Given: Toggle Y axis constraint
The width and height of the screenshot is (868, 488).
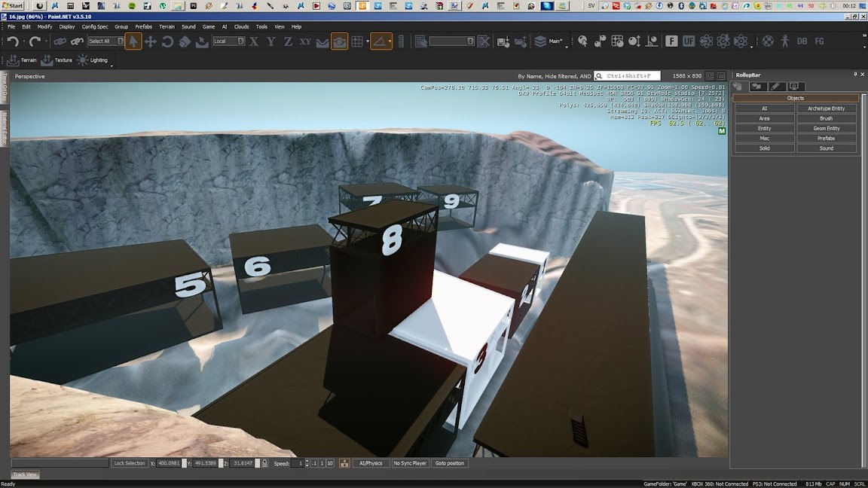Looking at the screenshot, I should click(x=270, y=41).
